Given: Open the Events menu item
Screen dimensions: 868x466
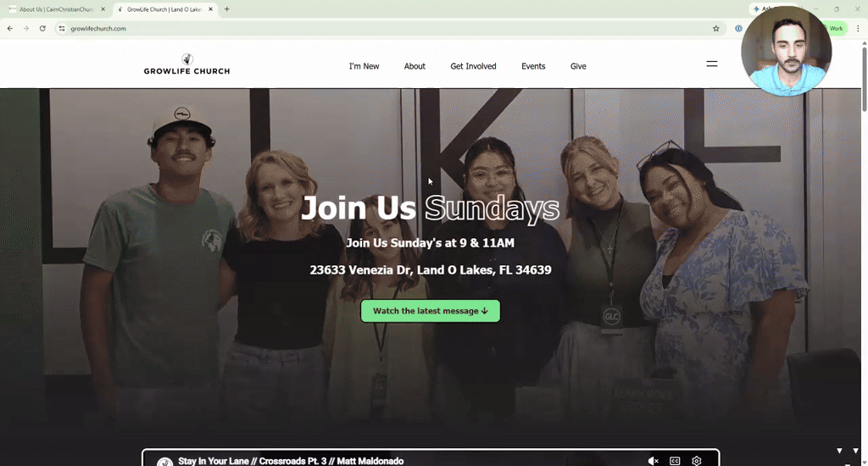Looking at the screenshot, I should [x=533, y=66].
